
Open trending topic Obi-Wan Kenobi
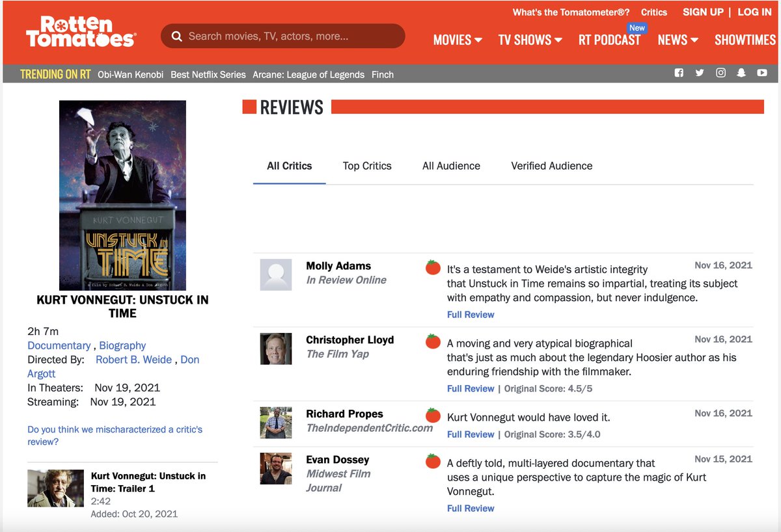(x=130, y=74)
